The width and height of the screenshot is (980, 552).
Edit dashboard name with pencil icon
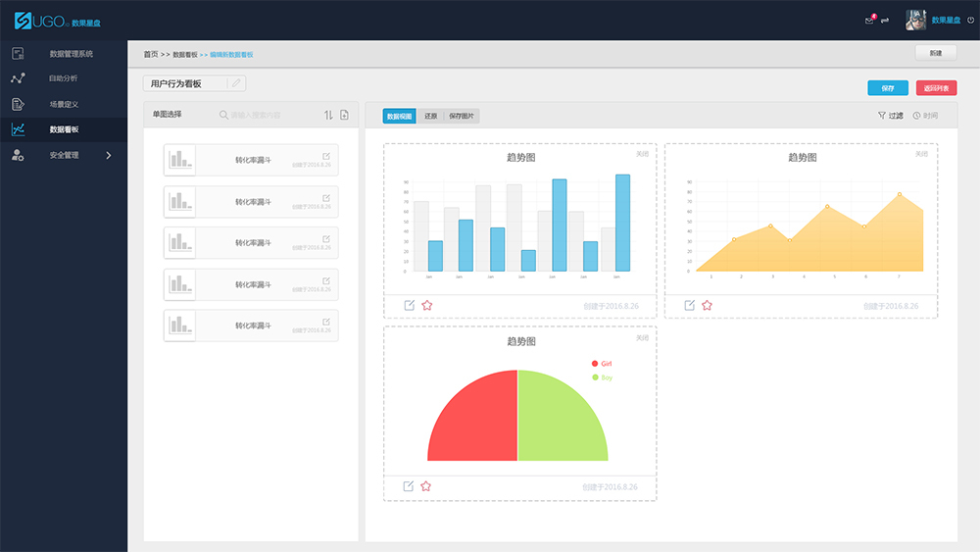[236, 83]
